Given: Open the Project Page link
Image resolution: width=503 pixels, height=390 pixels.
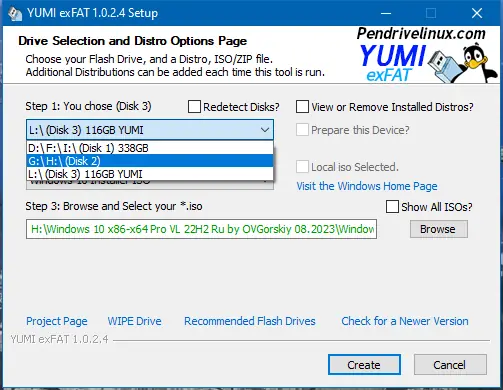Looking at the screenshot, I should (57, 321).
